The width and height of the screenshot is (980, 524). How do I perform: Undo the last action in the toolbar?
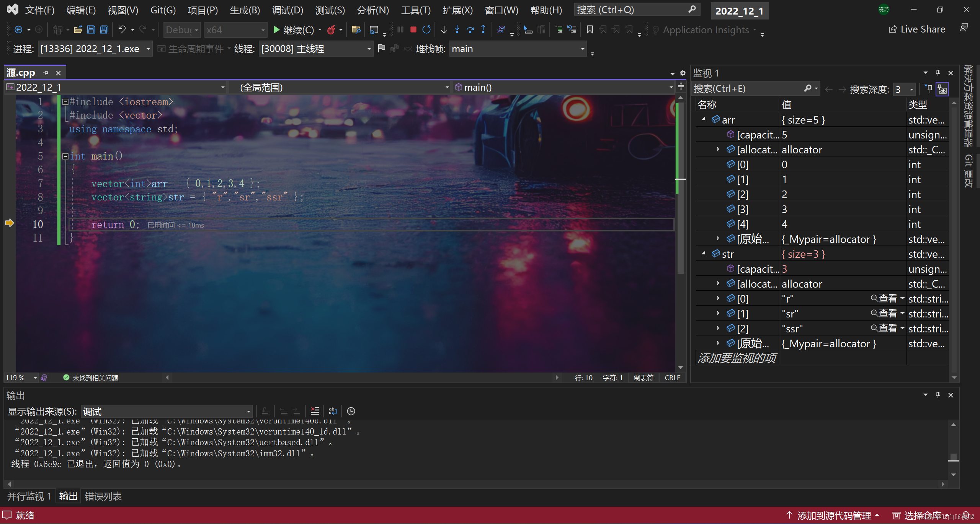pos(122,29)
